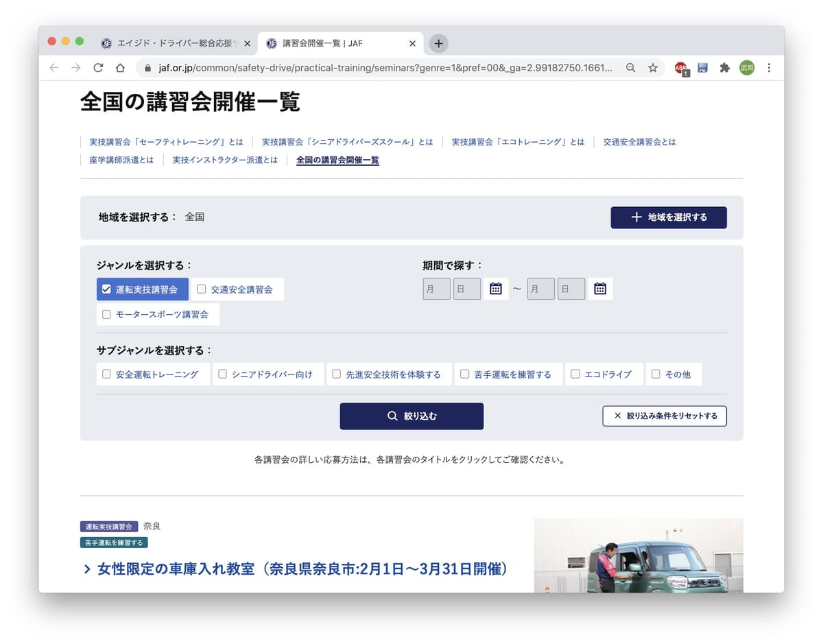The height and width of the screenshot is (644, 823).
Task: Click the bookmark star in the address bar
Action: pyautogui.click(x=653, y=68)
